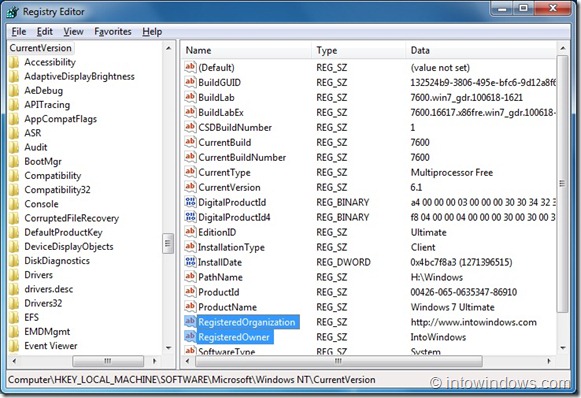The height and width of the screenshot is (398, 581).
Task: Select the Event Viewer key
Action: coord(51,346)
